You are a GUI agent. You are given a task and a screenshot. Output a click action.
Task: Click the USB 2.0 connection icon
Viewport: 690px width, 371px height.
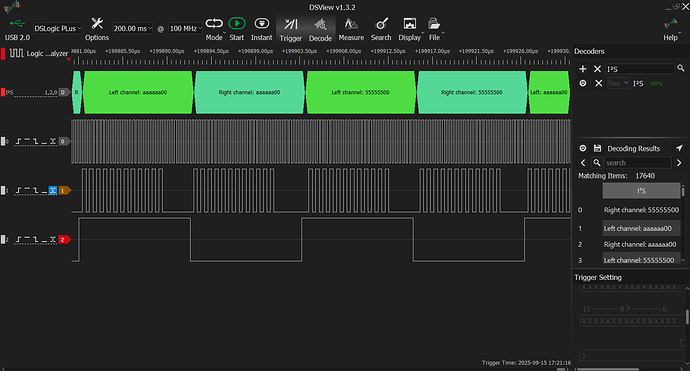click(17, 24)
